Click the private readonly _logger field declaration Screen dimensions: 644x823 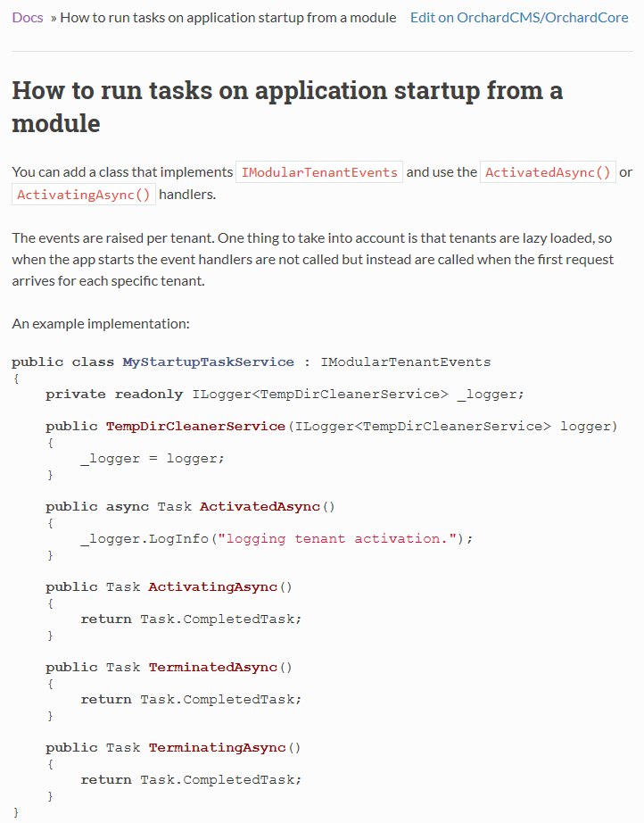(x=285, y=395)
